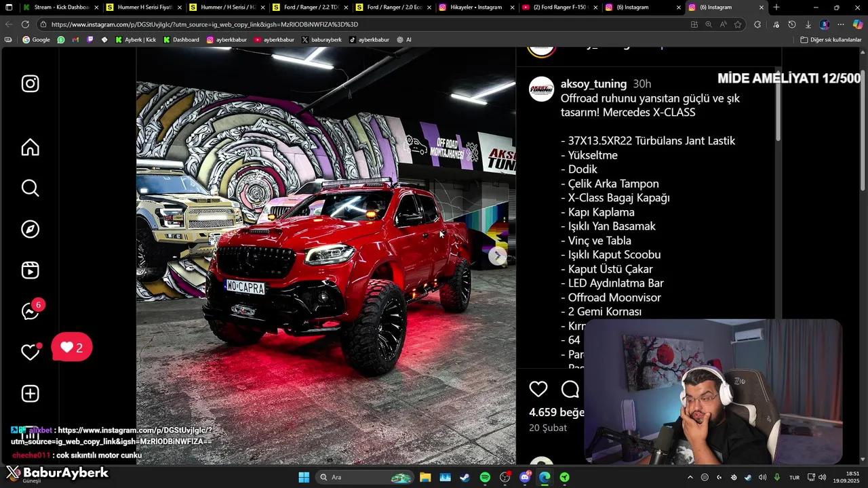Open Dashboard bookmark
868x488 pixels.
click(x=181, y=40)
